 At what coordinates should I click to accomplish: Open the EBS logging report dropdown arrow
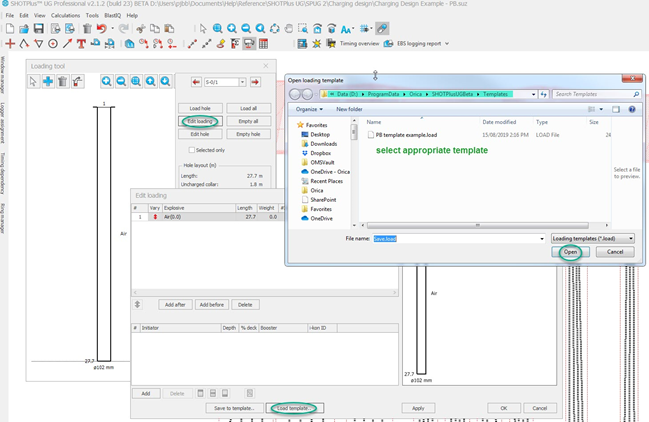point(447,43)
